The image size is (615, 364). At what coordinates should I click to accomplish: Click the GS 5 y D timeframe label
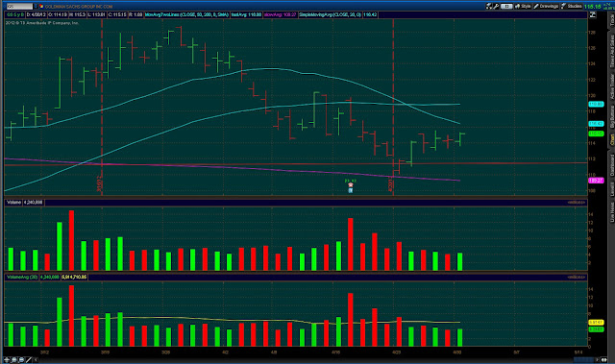tap(15, 15)
